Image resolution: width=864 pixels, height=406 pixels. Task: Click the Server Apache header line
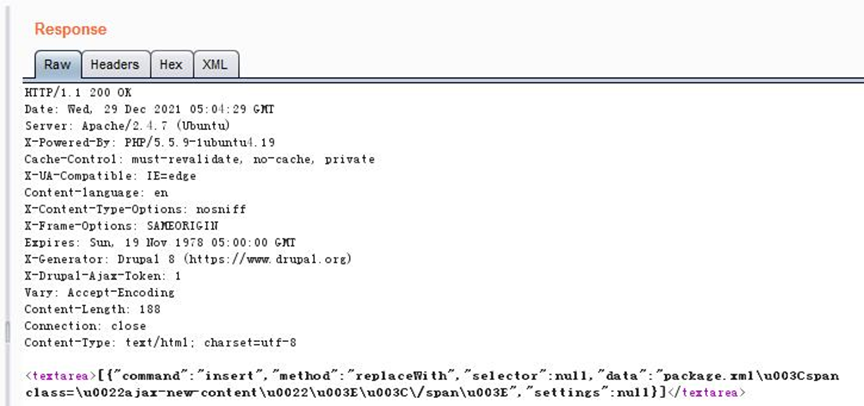127,126
